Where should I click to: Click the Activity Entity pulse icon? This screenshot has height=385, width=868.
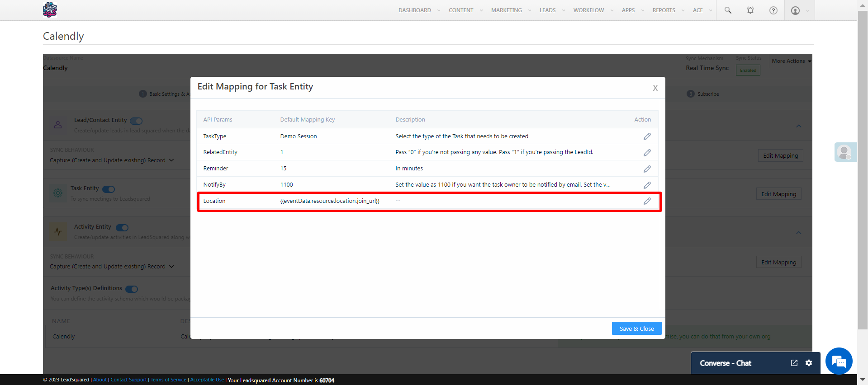pyautogui.click(x=58, y=231)
